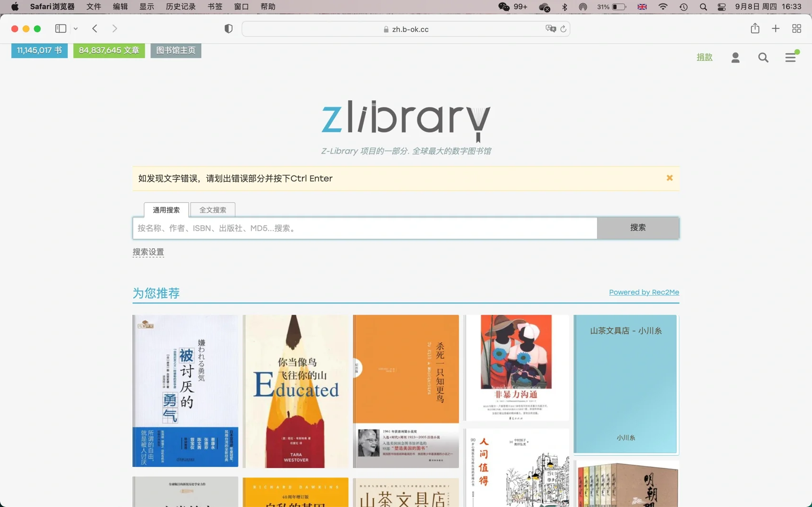Open the 帮助 menu
The image size is (812, 507).
coord(268,7)
